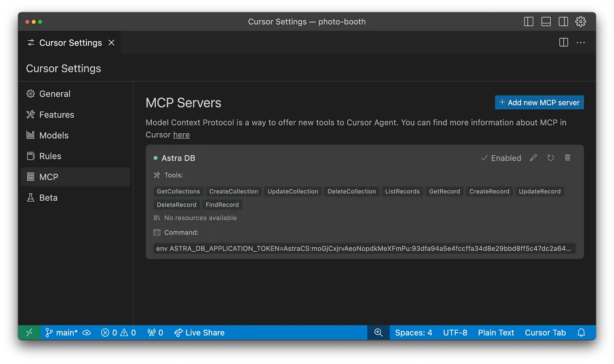Refresh the Astra DB server
Viewport: 614px width, 364px height.
click(550, 158)
